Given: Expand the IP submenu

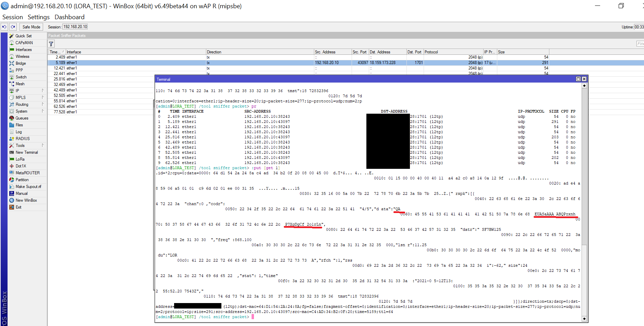Looking at the screenshot, I should point(43,91).
